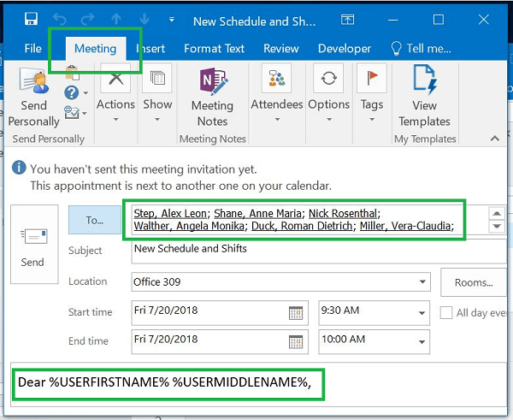The width and height of the screenshot is (513, 420).
Task: Click the Rooms... button
Action: pos(474,282)
